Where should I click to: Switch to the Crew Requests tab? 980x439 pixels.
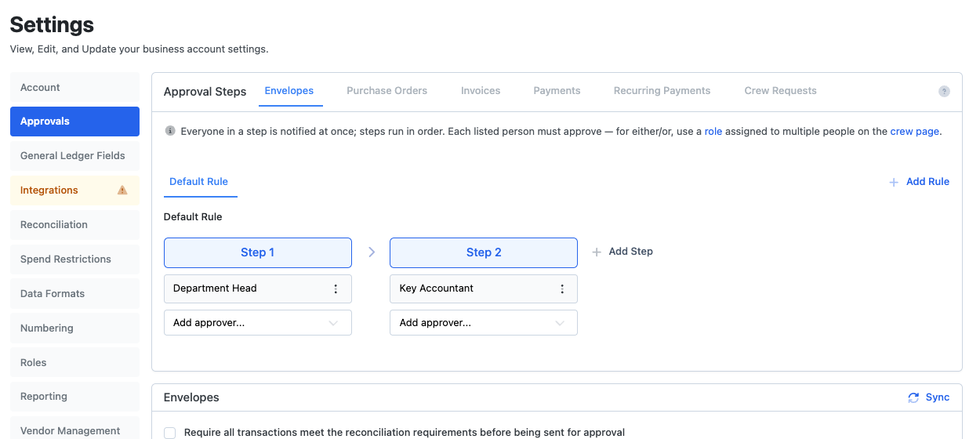coord(781,91)
